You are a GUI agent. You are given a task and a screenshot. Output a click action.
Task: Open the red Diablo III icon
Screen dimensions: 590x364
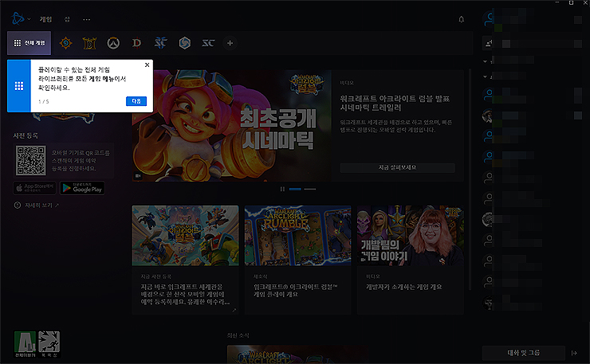[136, 43]
